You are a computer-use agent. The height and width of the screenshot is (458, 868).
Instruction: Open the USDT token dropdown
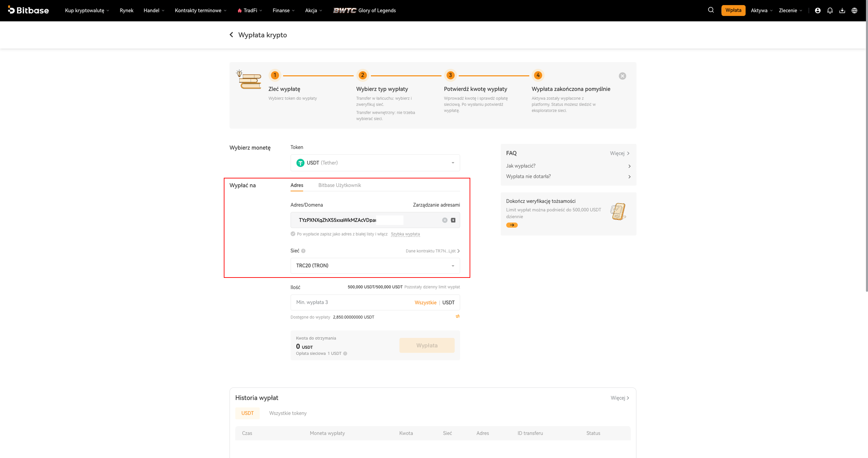pyautogui.click(x=375, y=163)
